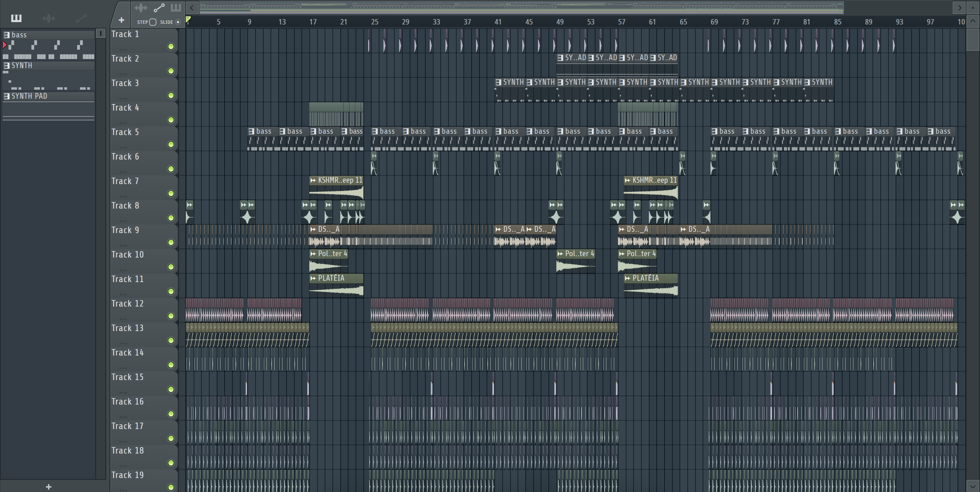Click the left arrow of the horizontal scrollbar

click(x=192, y=7)
